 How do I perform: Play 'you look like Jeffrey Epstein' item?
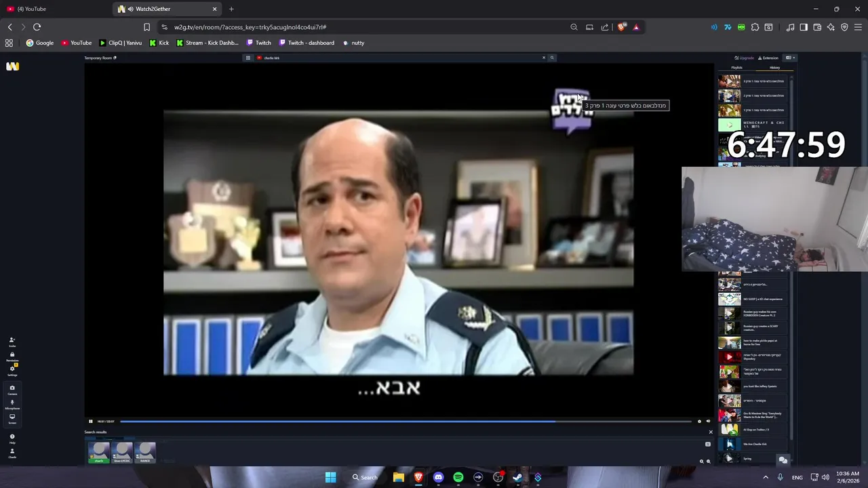click(x=752, y=386)
